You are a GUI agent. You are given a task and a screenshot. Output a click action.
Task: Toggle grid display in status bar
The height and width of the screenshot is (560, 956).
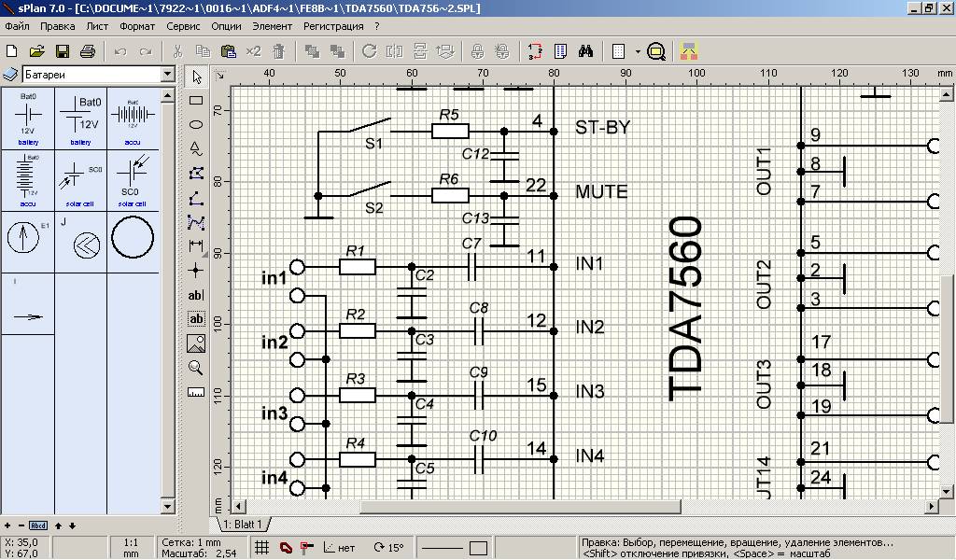pos(263,548)
